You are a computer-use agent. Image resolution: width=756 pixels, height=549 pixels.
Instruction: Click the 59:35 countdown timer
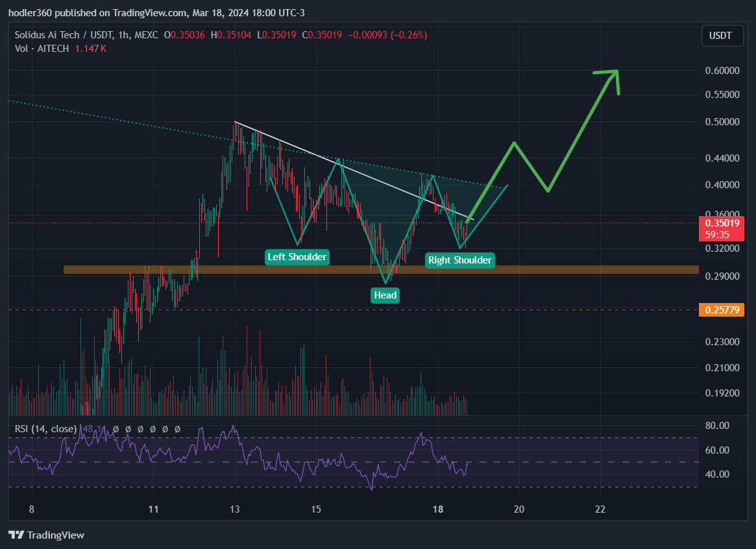717,235
